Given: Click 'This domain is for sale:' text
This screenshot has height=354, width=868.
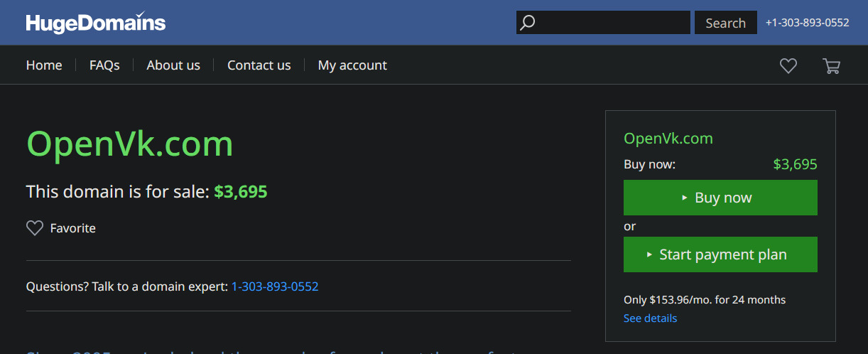Looking at the screenshot, I should [x=118, y=192].
